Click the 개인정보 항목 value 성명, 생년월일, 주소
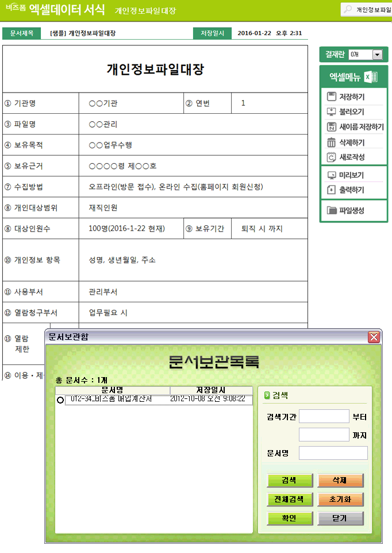Viewport: 392px width, 553px height. click(122, 260)
